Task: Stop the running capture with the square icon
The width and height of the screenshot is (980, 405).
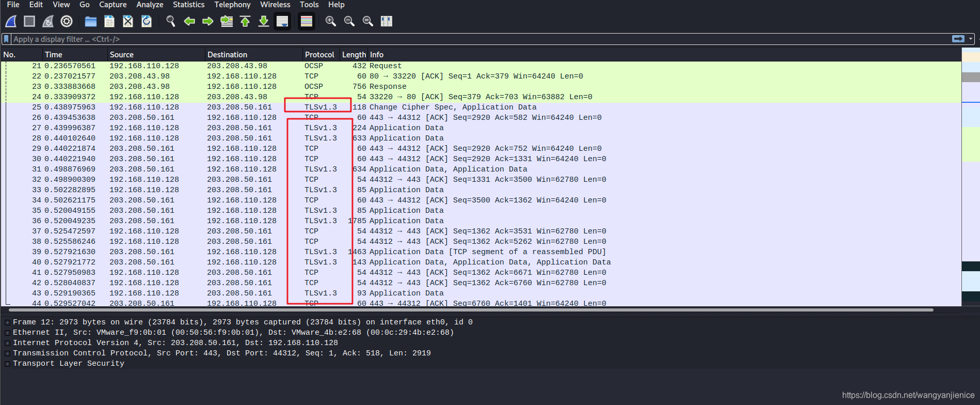Action: point(29,21)
